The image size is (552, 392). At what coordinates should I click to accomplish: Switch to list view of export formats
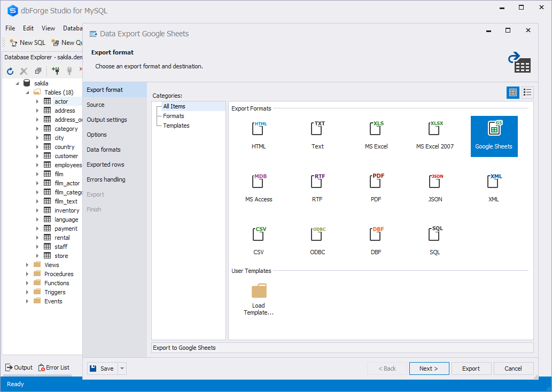[x=527, y=92]
